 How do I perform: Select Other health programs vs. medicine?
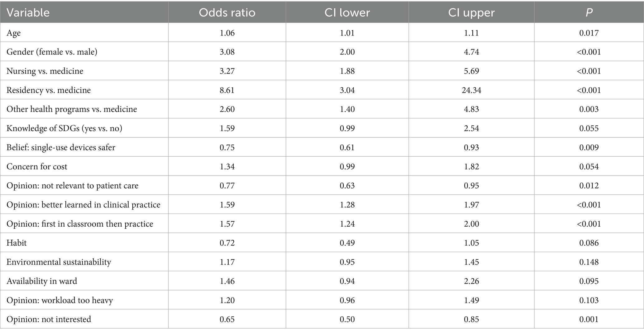click(x=72, y=109)
